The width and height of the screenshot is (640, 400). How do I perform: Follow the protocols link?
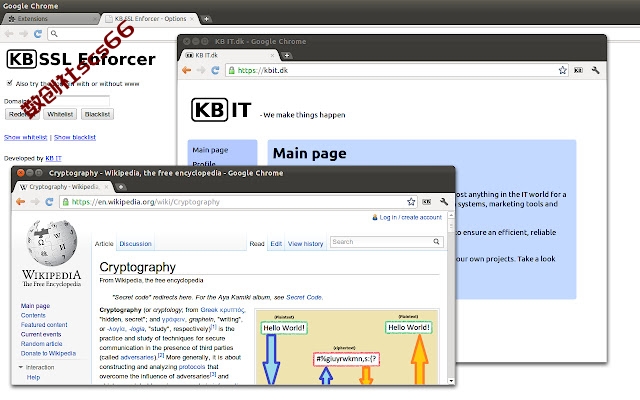click(x=192, y=367)
